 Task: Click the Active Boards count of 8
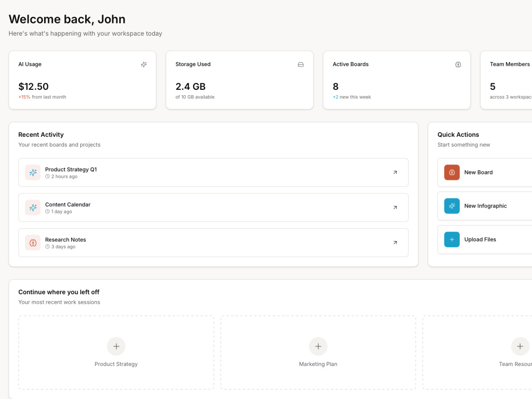point(336,87)
